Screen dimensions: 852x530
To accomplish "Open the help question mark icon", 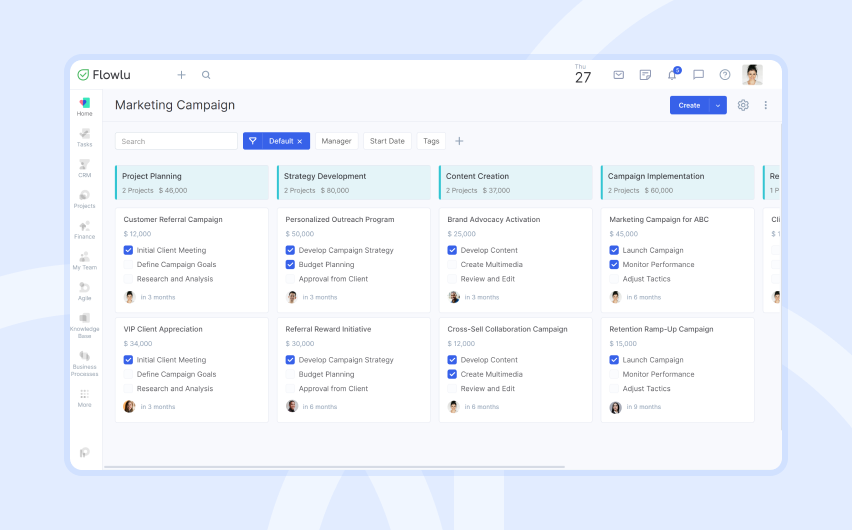I will [725, 75].
